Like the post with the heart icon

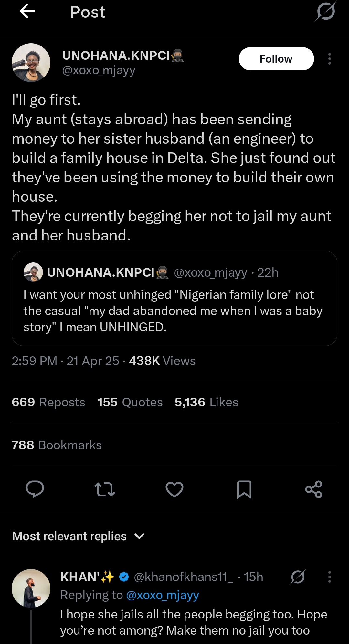point(174,489)
